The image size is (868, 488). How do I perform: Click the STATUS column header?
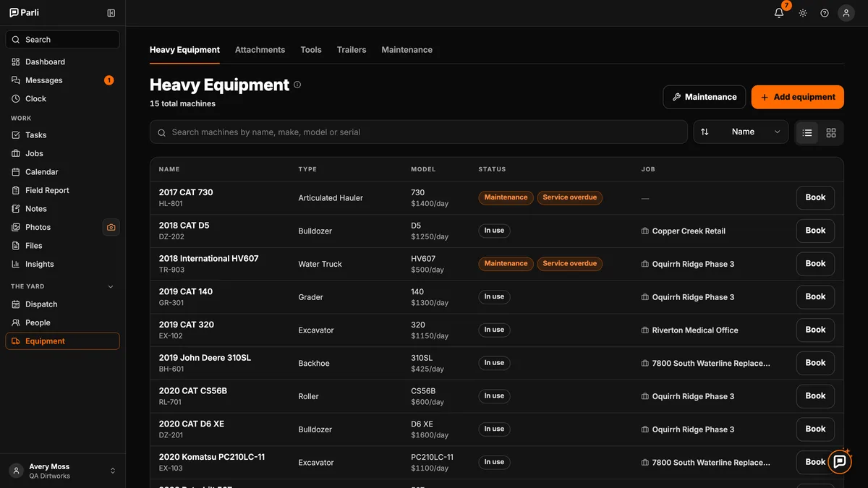(x=492, y=169)
